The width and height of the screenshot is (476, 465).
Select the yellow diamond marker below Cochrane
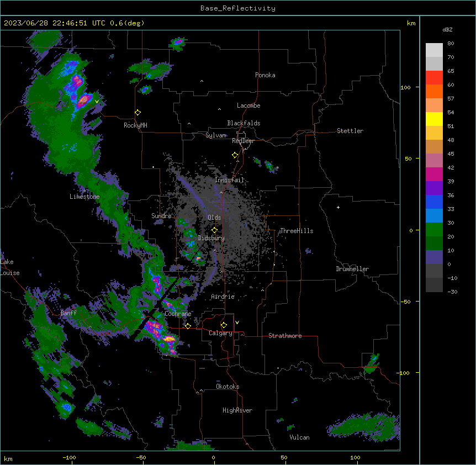tap(188, 326)
